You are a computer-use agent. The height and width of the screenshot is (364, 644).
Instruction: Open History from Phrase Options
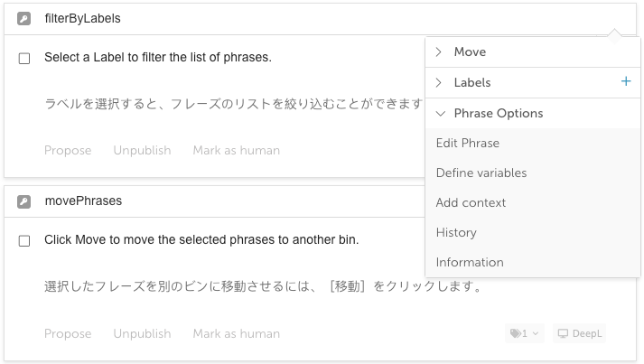(x=456, y=232)
